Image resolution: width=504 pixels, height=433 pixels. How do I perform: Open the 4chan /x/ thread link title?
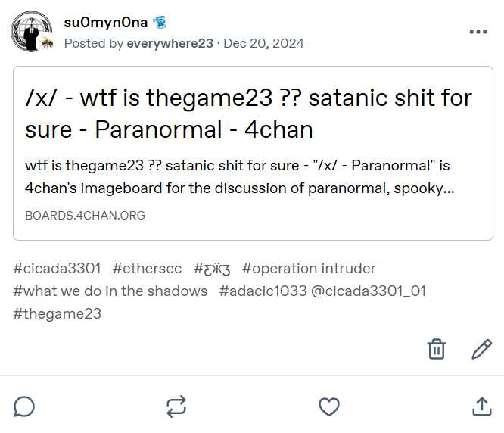click(x=248, y=114)
